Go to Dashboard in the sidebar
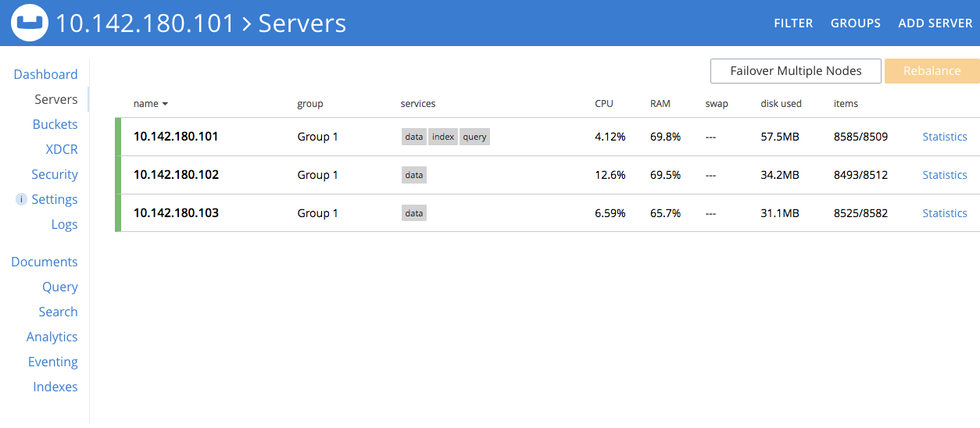 click(x=45, y=74)
